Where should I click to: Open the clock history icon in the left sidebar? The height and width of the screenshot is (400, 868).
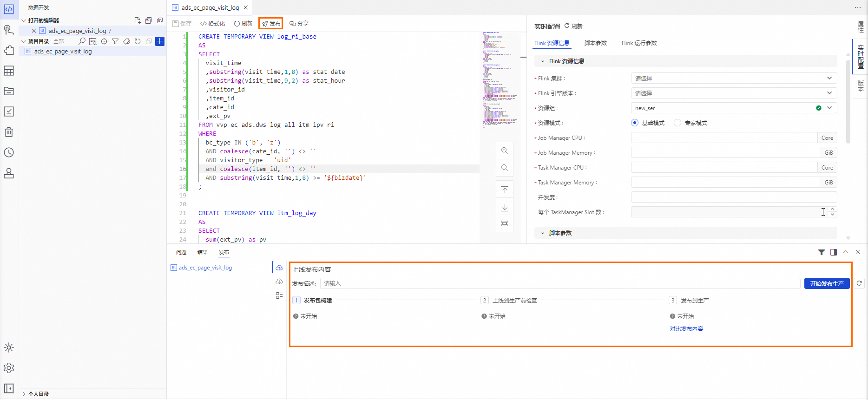[x=9, y=152]
